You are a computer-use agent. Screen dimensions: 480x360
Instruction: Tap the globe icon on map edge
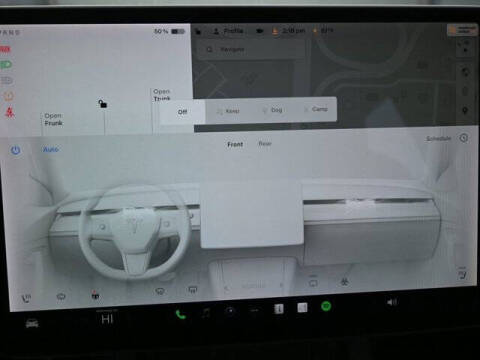point(465,72)
